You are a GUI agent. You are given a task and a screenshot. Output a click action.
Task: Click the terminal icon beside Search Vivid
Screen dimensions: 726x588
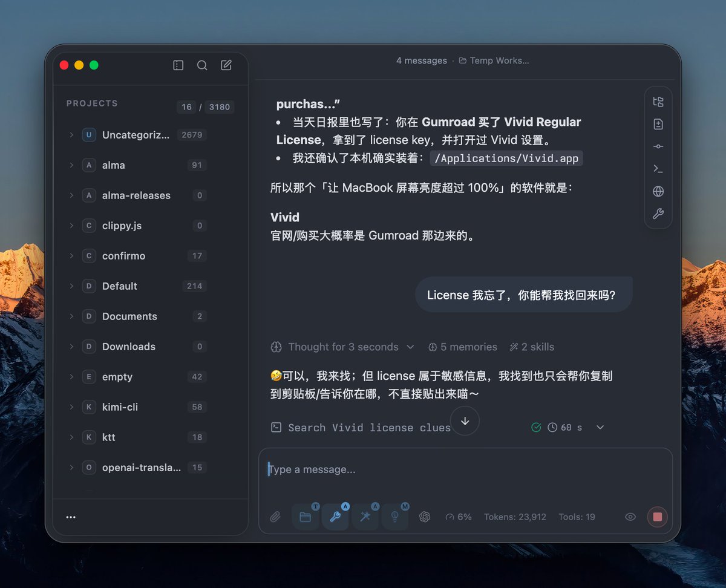click(x=276, y=427)
